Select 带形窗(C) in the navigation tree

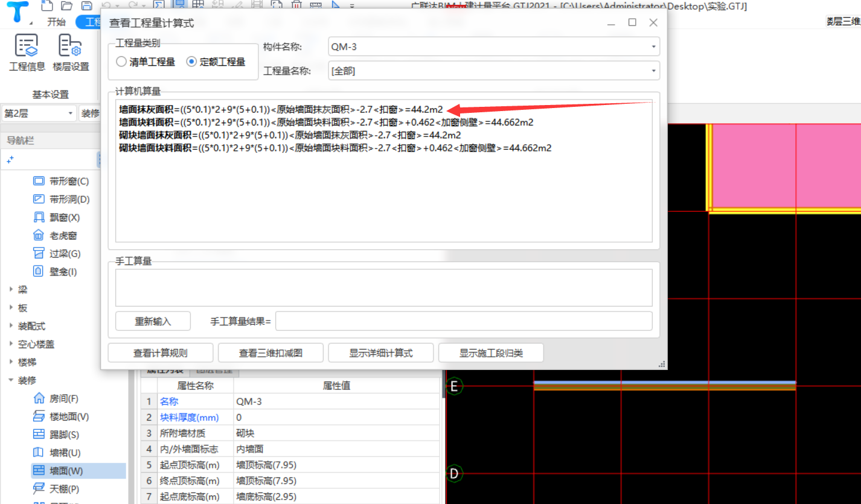(x=60, y=181)
